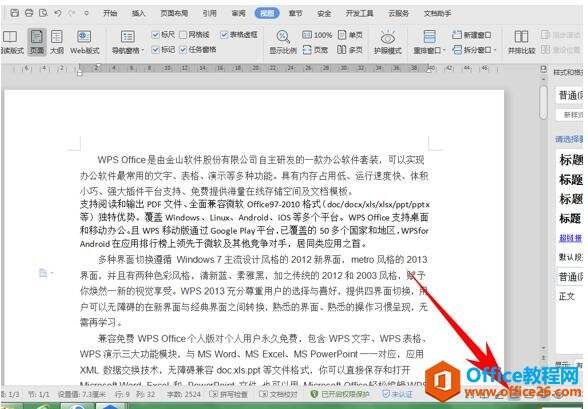Open the 引用 References tab
The width and height of the screenshot is (588, 409).
click(x=210, y=13)
